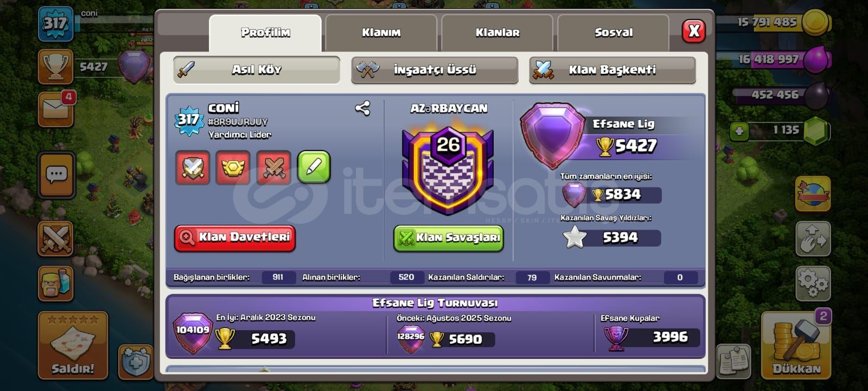Screen dimensions: 868x391
Task: Open the chat speech bubble icon
Action: click(56, 175)
